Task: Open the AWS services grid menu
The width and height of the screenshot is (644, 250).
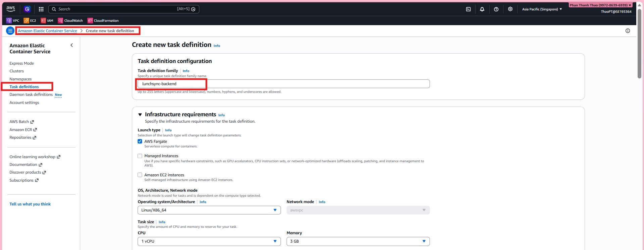Action: 41,9
